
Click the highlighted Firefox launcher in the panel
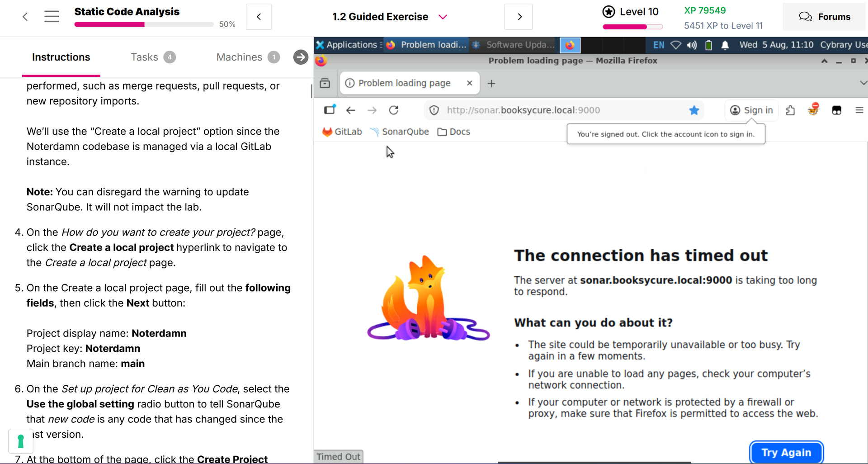pos(570,45)
